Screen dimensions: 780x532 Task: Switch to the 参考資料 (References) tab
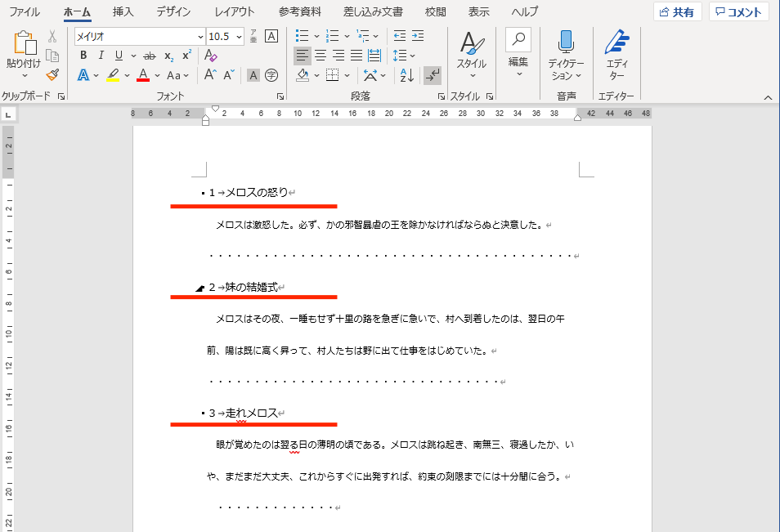tap(300, 11)
